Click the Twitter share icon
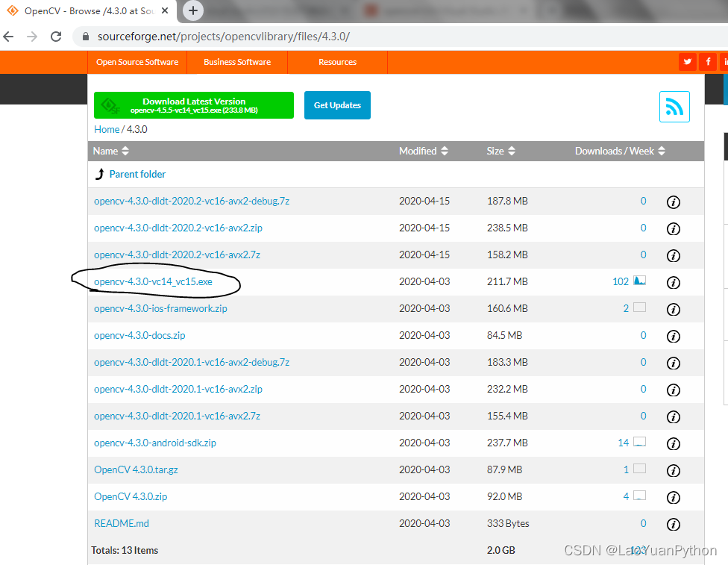 [687, 62]
